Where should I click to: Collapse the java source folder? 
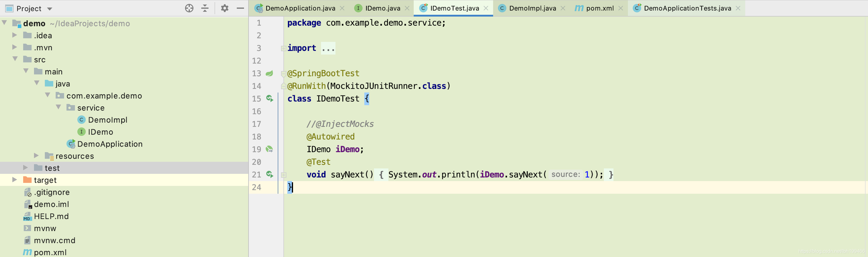pos(37,83)
